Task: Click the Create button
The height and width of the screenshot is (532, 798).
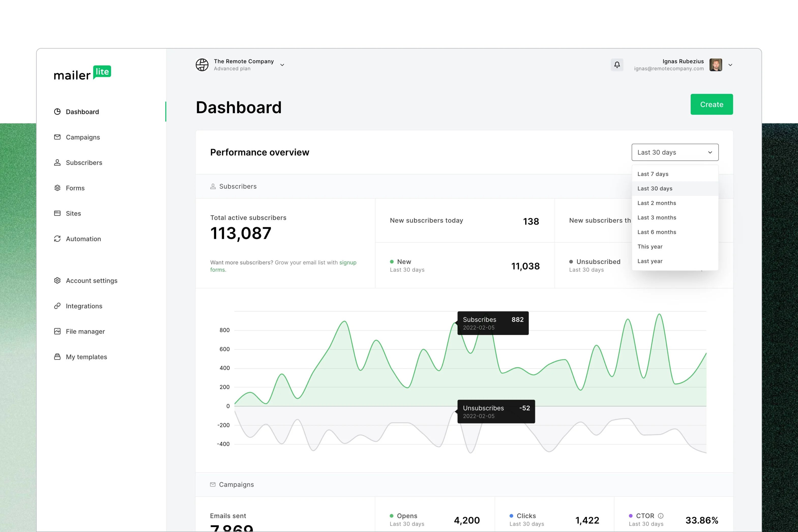Action: point(712,104)
